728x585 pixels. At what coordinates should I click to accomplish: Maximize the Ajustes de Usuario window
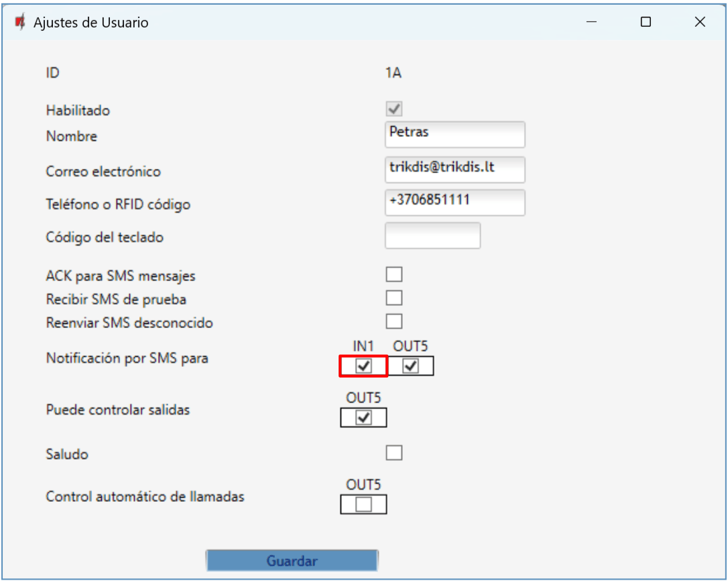[646, 22]
